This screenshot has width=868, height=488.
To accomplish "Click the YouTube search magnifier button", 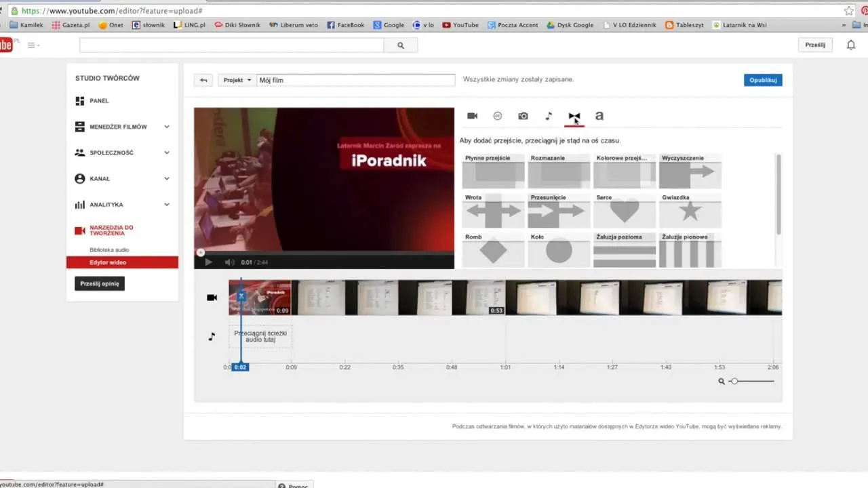I will [401, 45].
